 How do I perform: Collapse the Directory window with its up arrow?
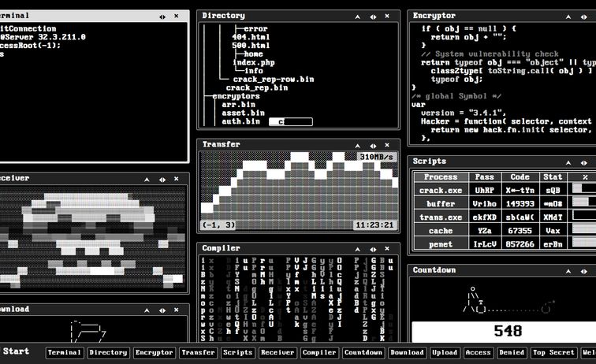357,16
